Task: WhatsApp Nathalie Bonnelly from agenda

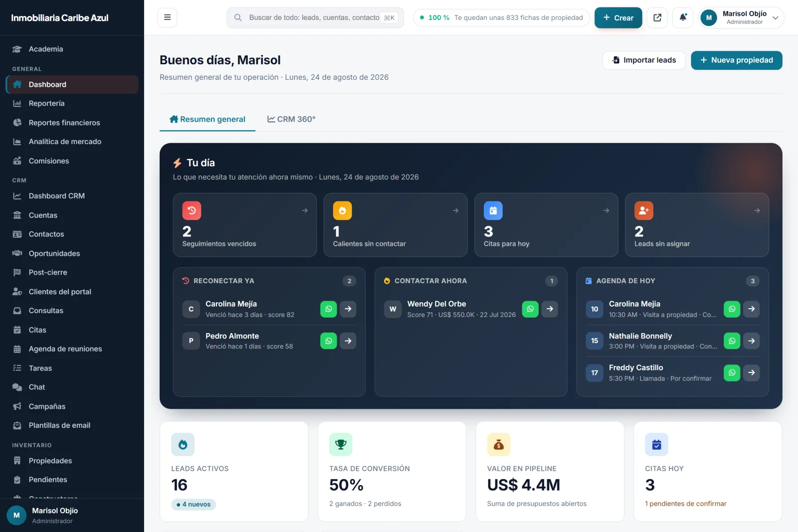Action: pos(732,341)
